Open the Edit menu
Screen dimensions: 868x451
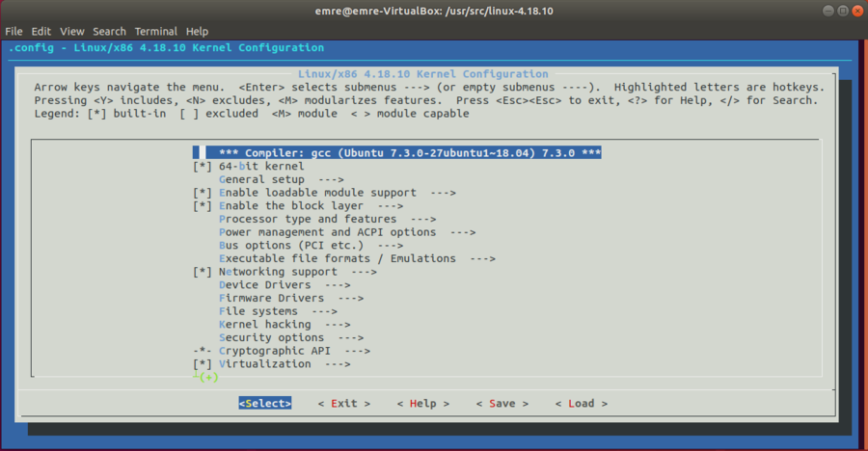[x=41, y=32]
